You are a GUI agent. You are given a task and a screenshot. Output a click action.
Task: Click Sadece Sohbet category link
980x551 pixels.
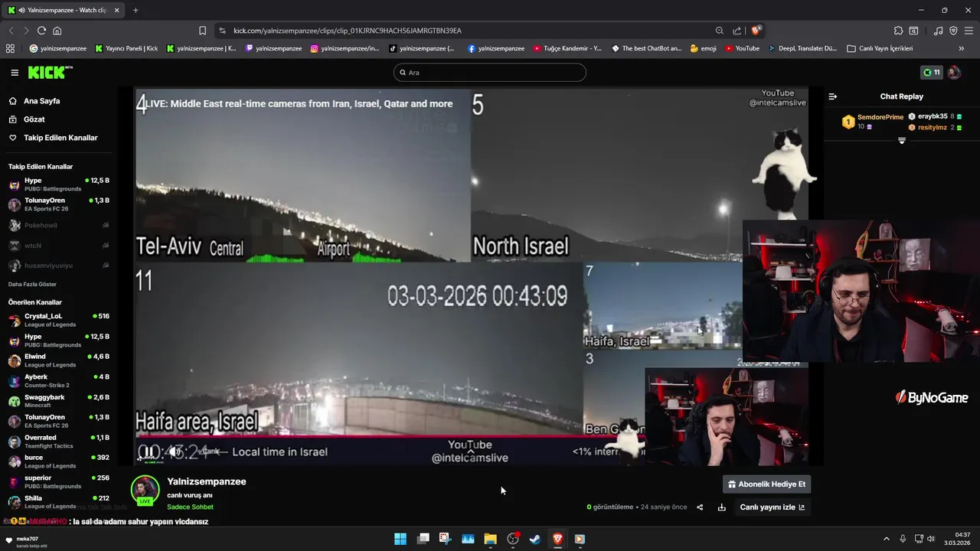tap(190, 507)
